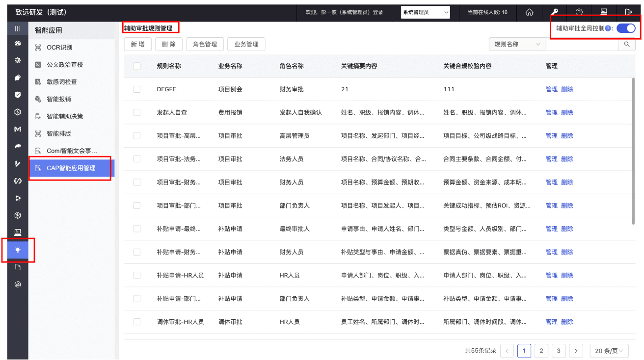The height and width of the screenshot is (360, 644).
Task: Click the 新增 button
Action: click(x=137, y=44)
